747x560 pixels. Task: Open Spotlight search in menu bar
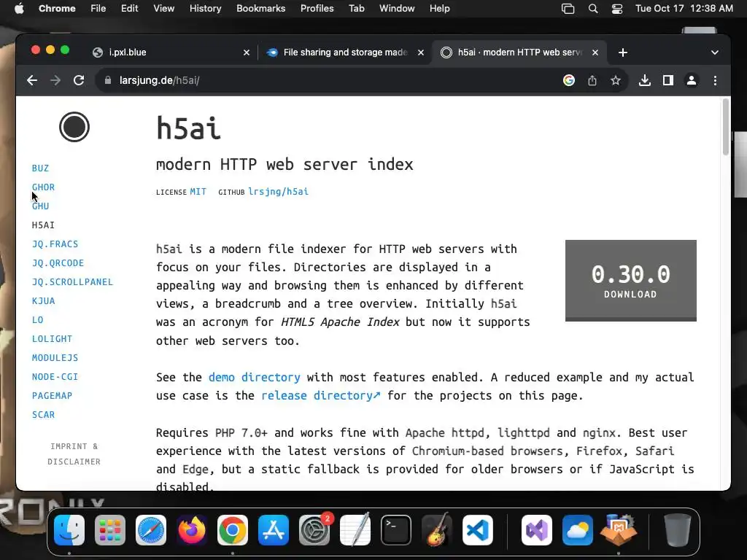point(592,9)
